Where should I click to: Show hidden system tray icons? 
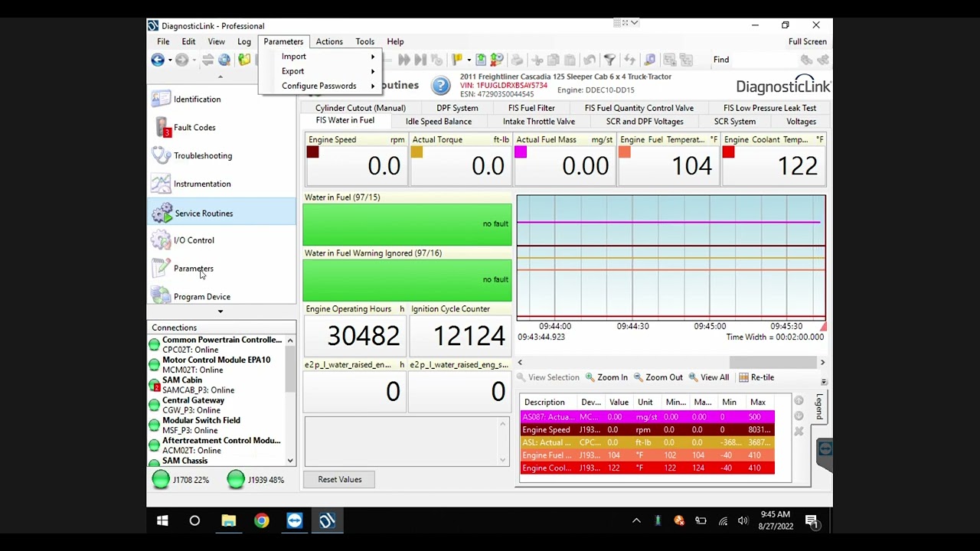[x=636, y=521]
